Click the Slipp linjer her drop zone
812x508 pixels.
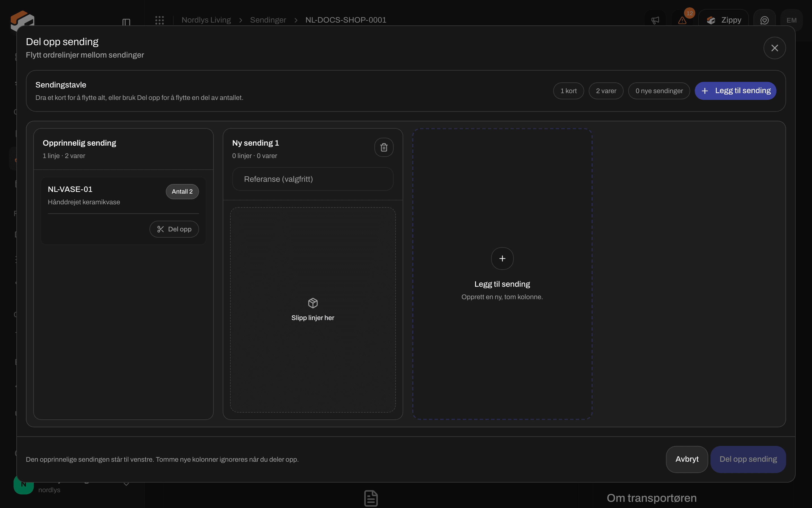(x=313, y=310)
